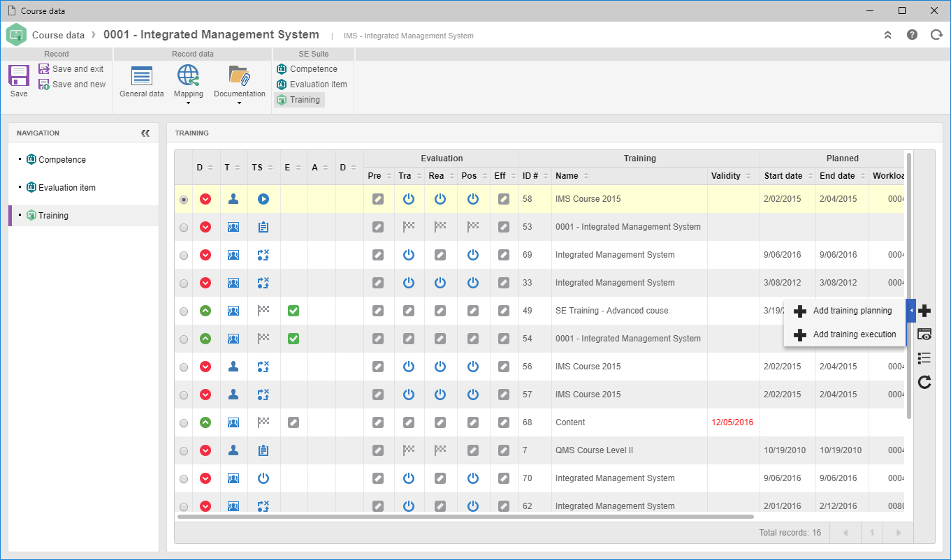Select the radio button for SE Training row
The width and height of the screenshot is (951, 560).
click(184, 311)
